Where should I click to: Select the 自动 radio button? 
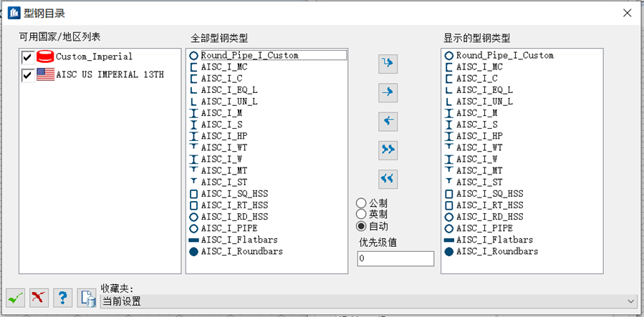pos(361,226)
